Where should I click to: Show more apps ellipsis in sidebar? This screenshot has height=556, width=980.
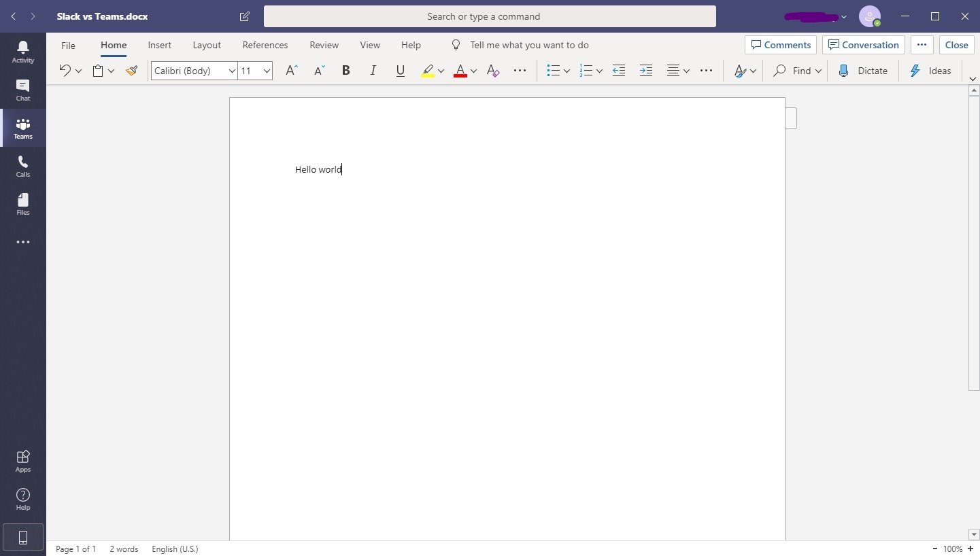[x=23, y=242]
